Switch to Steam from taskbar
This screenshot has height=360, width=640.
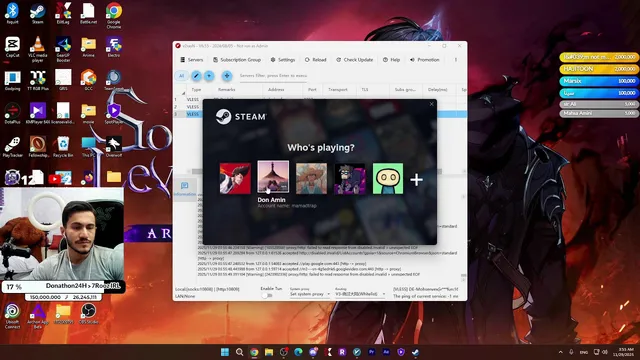coord(416,352)
